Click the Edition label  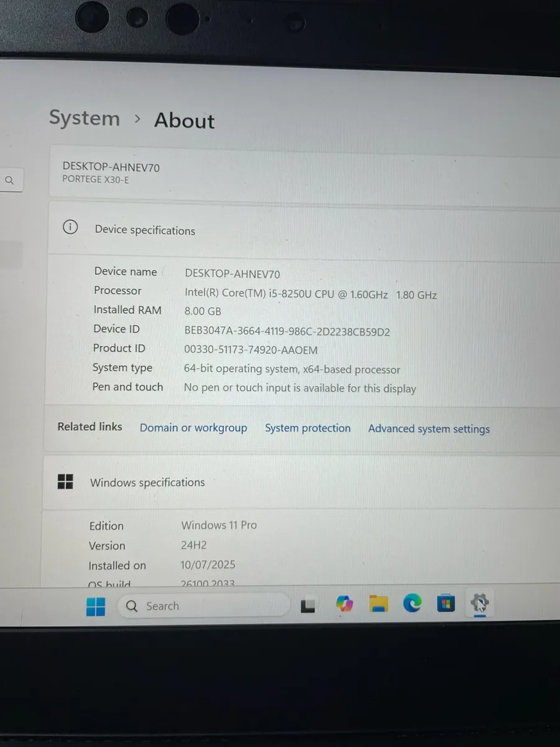(x=106, y=526)
